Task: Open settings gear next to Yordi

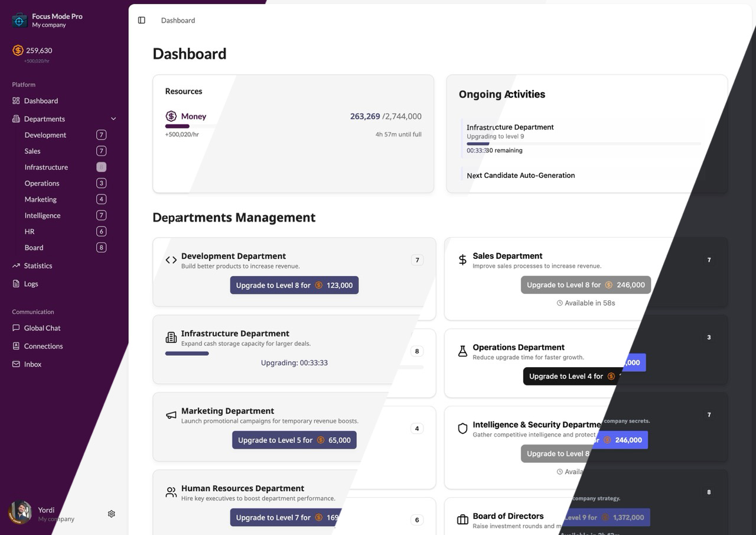Action: [x=112, y=514]
